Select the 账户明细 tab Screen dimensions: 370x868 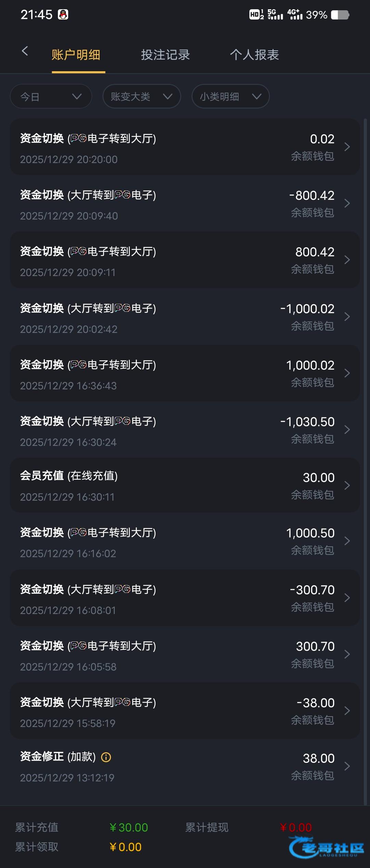click(76, 55)
